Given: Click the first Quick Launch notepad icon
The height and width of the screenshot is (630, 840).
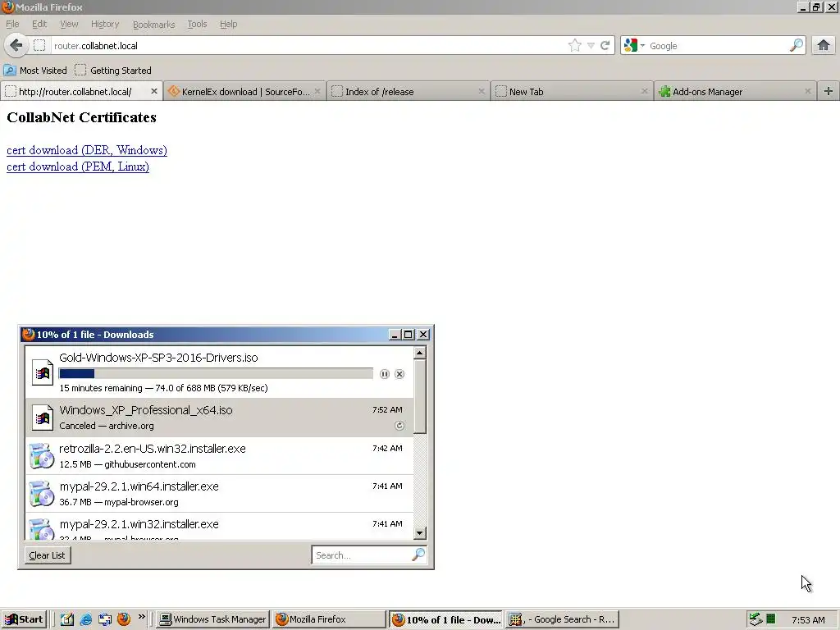Looking at the screenshot, I should (66, 619).
